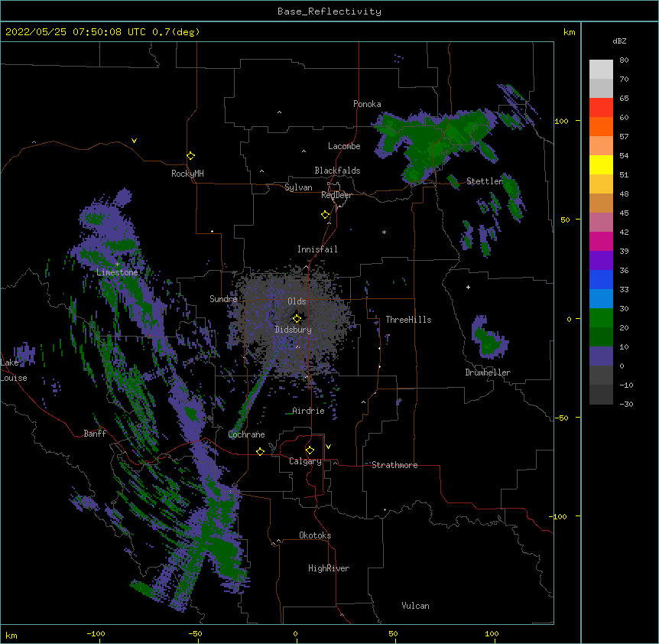Screen dimensions: 659x644
Task: Select the Banff label
Action: 95,434
